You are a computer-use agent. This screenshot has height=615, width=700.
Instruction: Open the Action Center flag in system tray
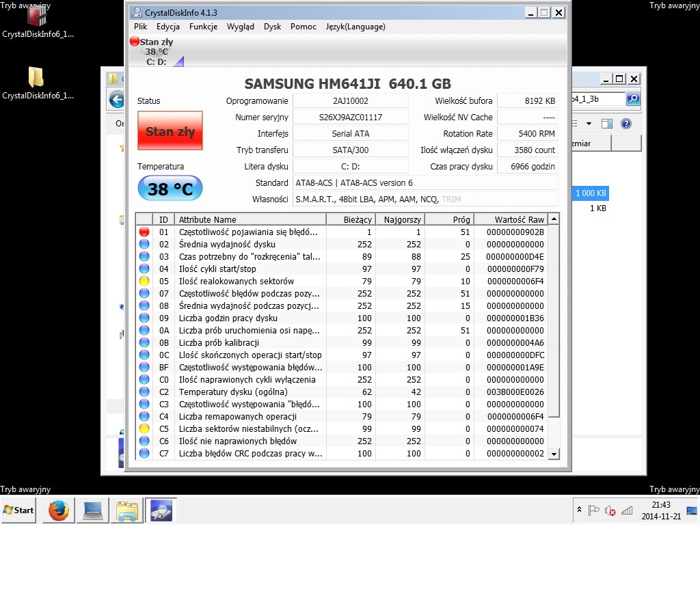point(593,510)
